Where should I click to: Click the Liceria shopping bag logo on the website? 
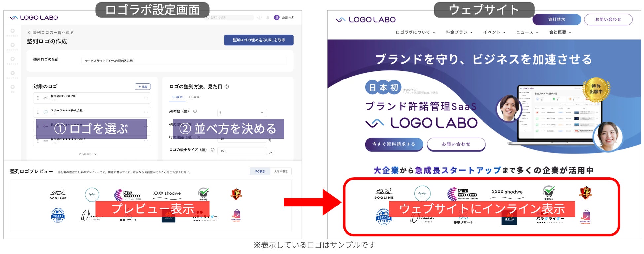tap(586, 217)
